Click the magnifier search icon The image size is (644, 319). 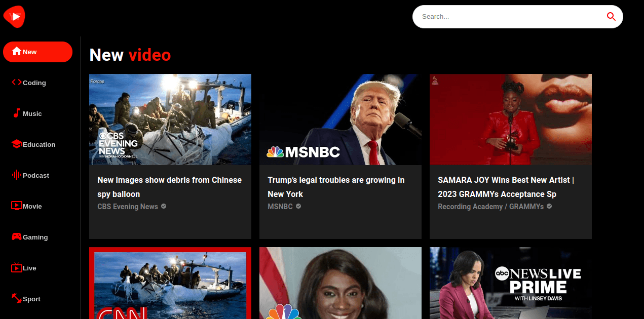coord(611,17)
